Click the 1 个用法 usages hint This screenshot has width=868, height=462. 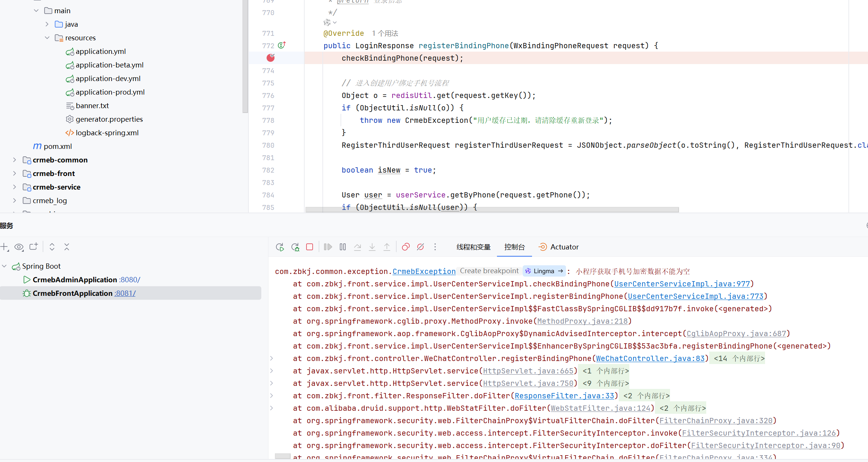(x=385, y=33)
